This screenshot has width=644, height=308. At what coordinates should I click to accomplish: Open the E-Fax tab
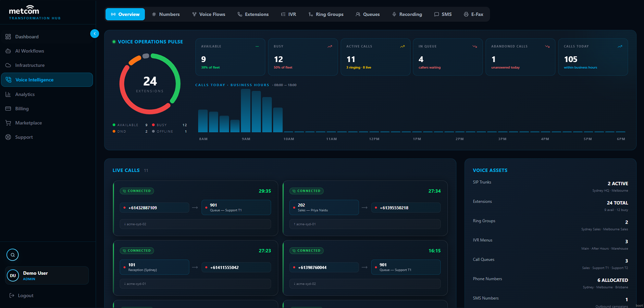[473, 14]
